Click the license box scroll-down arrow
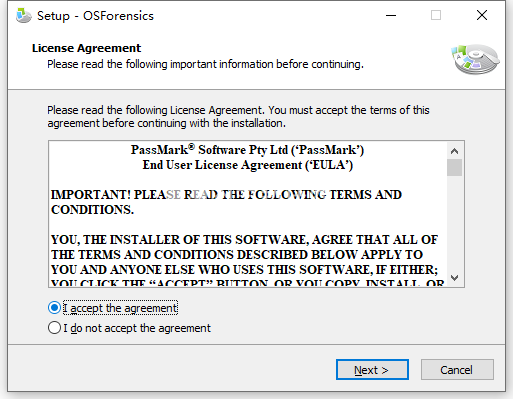Screen dimensions: 513x399 (454, 277)
